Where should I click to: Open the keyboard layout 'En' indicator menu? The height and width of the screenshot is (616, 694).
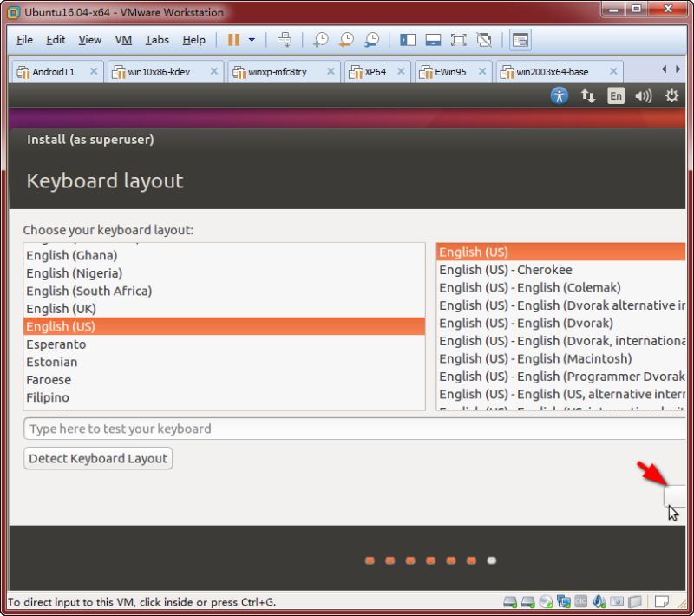tap(615, 96)
